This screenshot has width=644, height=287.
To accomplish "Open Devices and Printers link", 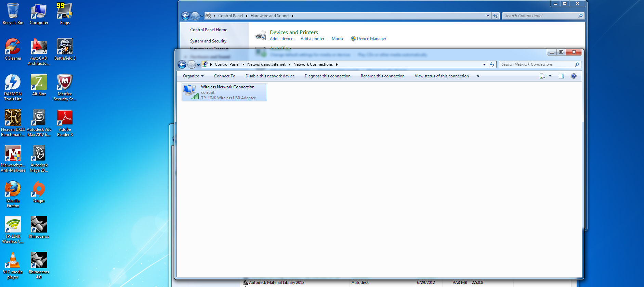I will coord(294,33).
